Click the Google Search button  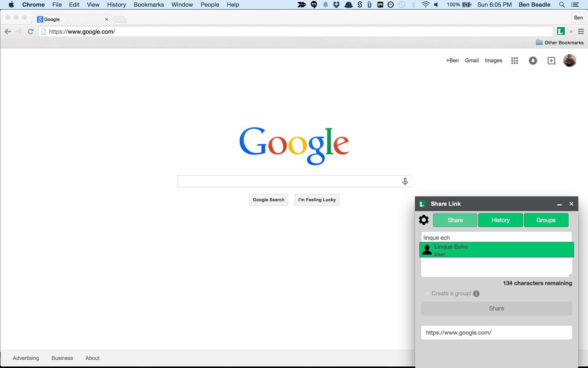(268, 200)
